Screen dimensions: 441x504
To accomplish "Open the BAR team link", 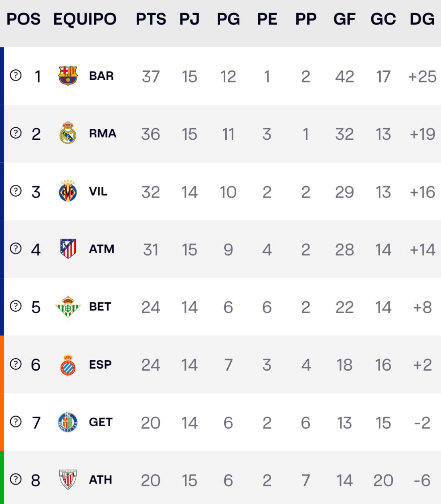I will [x=101, y=76].
